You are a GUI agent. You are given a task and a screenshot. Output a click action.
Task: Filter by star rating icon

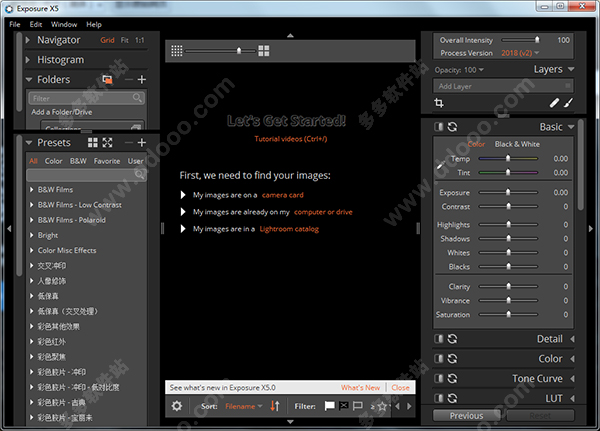tap(380, 407)
